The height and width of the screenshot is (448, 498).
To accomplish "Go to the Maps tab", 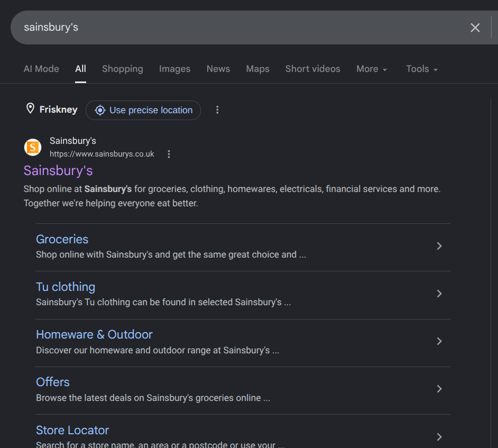I will tap(257, 69).
